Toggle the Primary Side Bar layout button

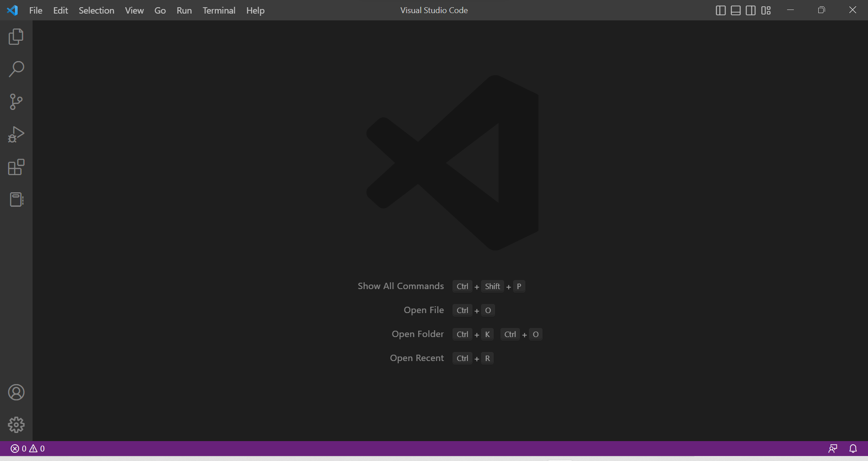[x=721, y=10]
